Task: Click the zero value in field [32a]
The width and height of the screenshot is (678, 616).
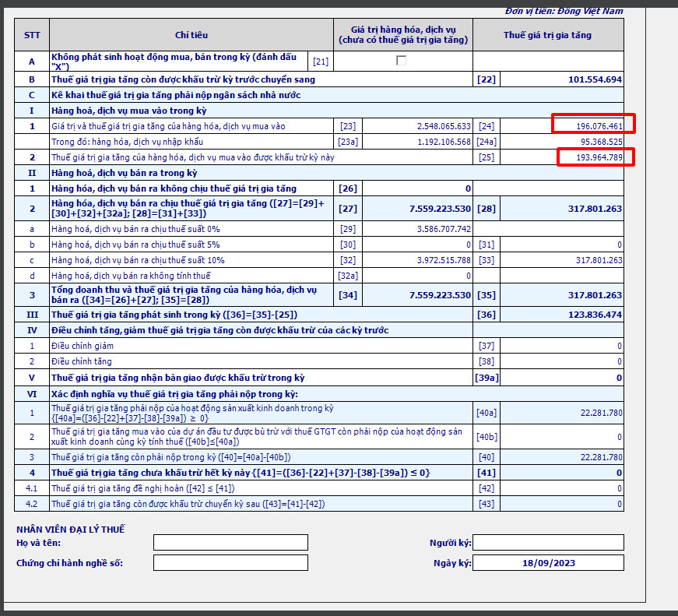Action: 469,276
